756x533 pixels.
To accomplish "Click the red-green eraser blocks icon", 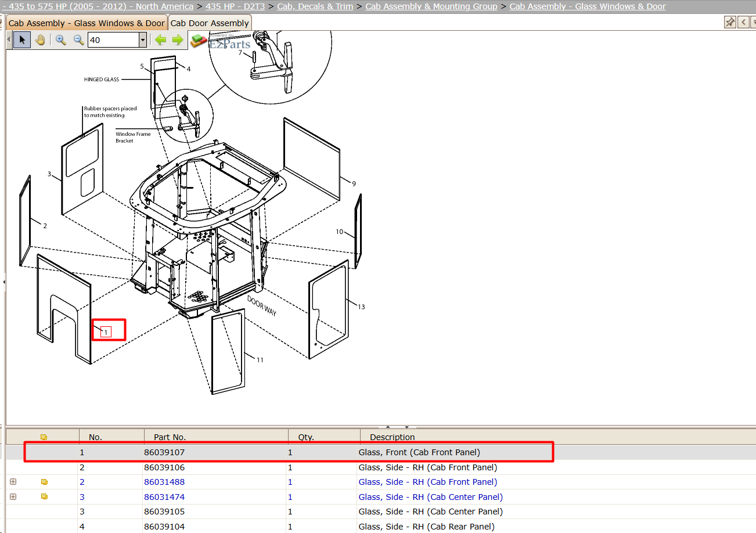I will point(199,40).
